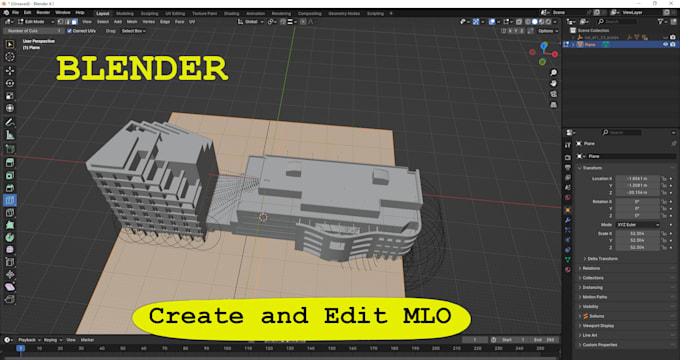Select the Measure tool
The width and height of the screenshot is (680, 360).
[10, 135]
